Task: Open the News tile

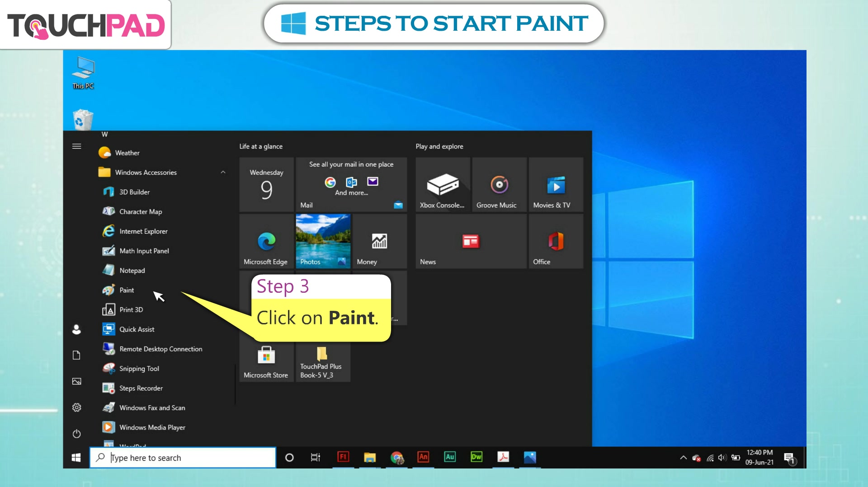Action: click(471, 241)
